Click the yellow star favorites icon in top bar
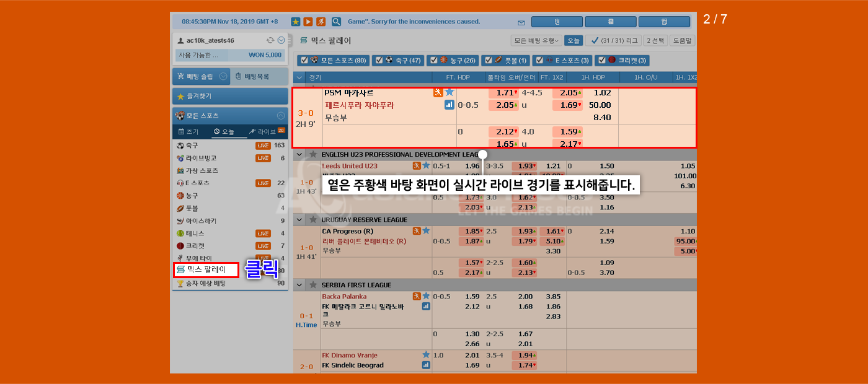Viewport: 868px width, 384px height. [x=296, y=22]
